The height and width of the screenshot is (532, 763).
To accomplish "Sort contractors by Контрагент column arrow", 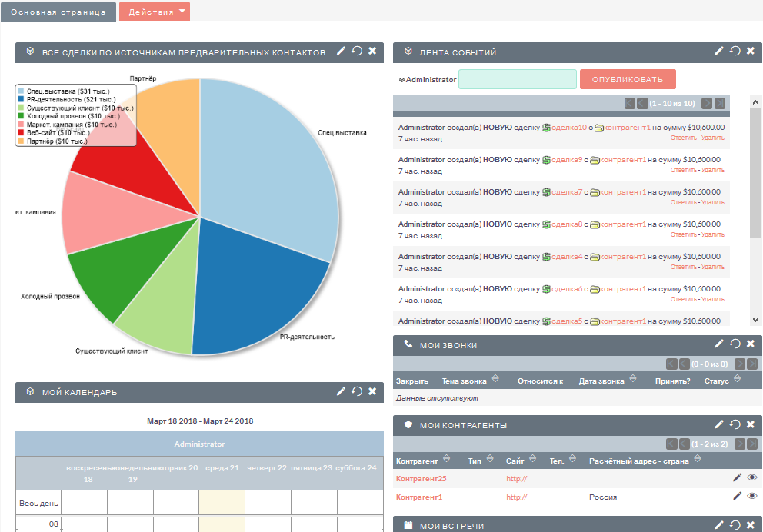I will click(x=446, y=458).
